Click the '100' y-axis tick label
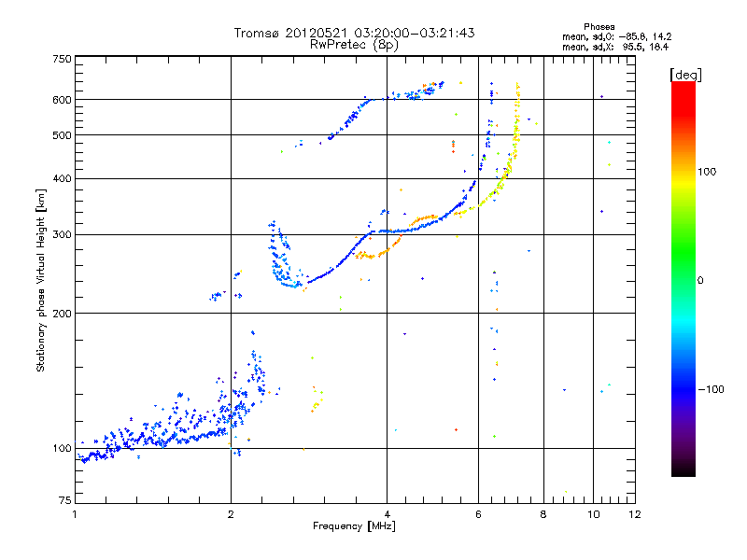 click(x=63, y=449)
